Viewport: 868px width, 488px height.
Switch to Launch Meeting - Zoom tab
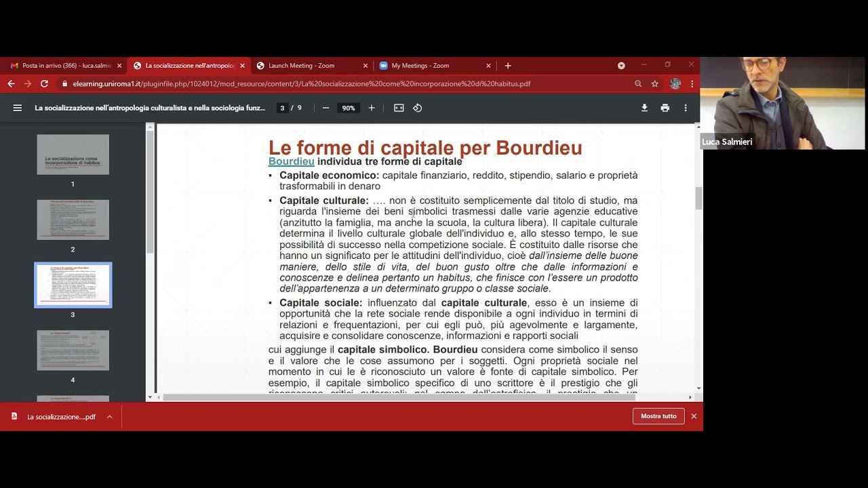coord(311,66)
